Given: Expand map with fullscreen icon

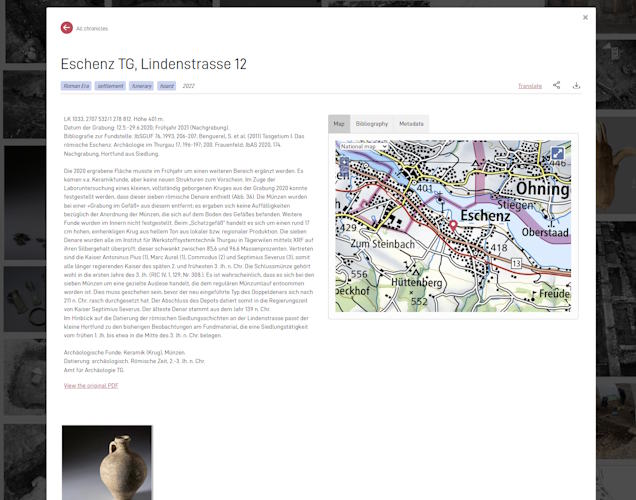Looking at the screenshot, I should coord(558,153).
